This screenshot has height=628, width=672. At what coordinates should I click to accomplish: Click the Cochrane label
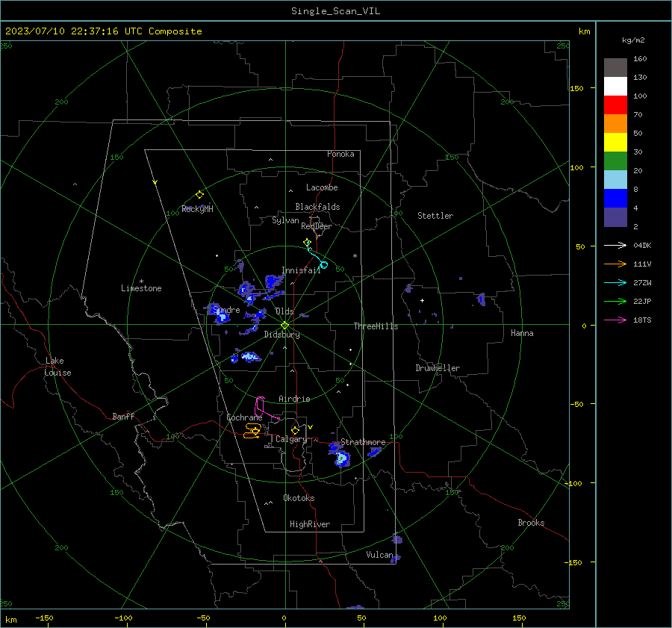(244, 417)
